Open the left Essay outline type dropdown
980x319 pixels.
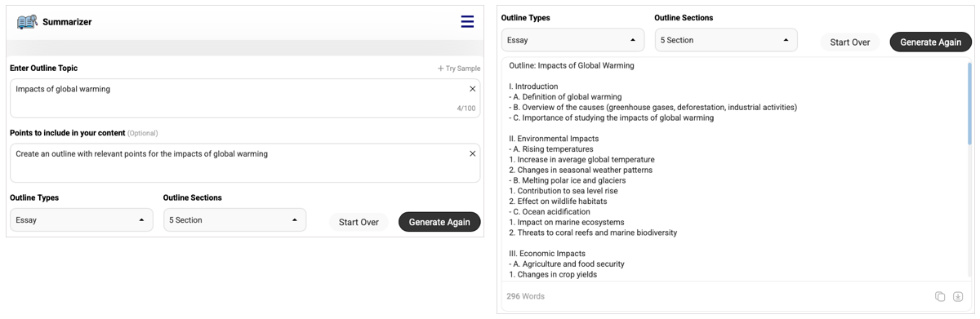(82, 220)
